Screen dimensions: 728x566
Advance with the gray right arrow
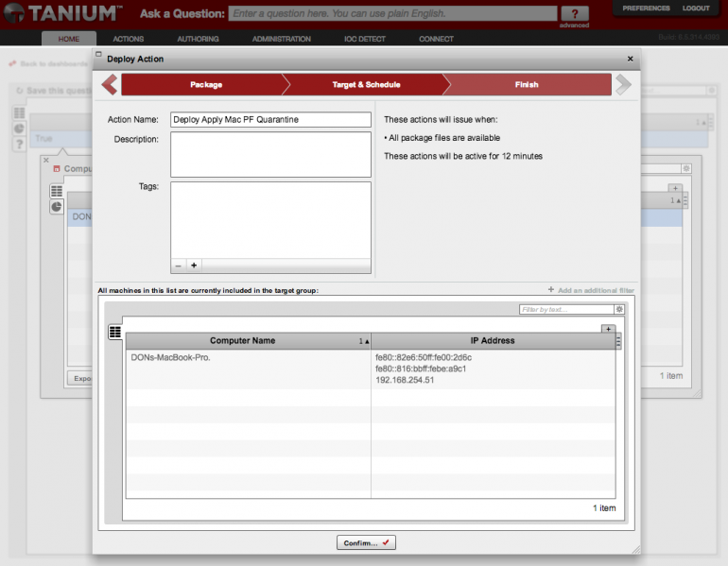623,84
